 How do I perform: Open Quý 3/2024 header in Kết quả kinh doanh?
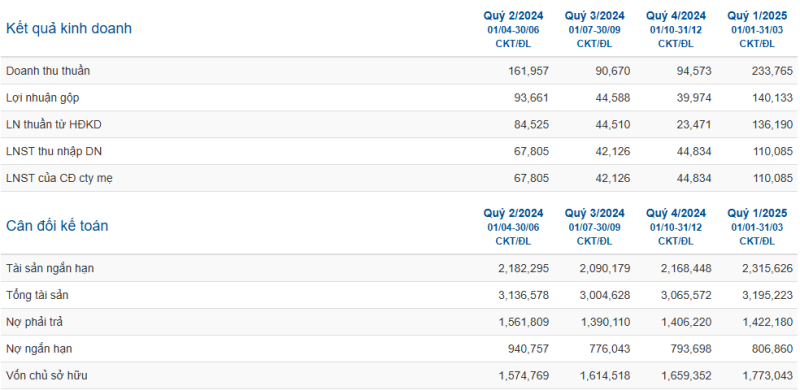tap(594, 16)
